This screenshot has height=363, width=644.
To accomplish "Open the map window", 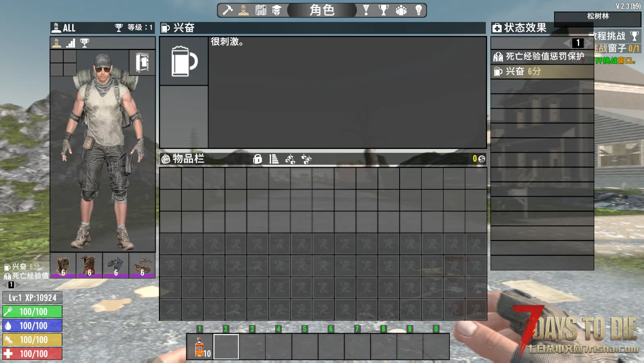I will [261, 10].
